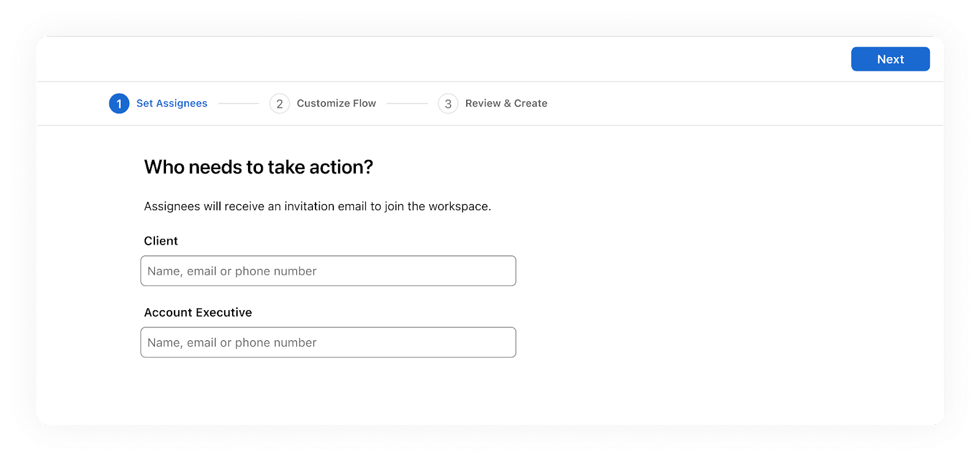This screenshot has width=980, height=461.
Task: Click the blue Next button
Action: point(890,59)
